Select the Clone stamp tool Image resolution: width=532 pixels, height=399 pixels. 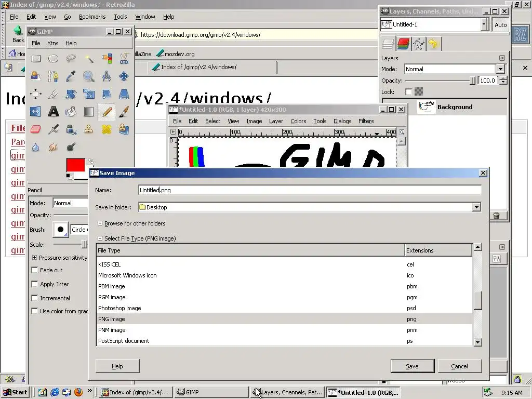click(x=89, y=129)
